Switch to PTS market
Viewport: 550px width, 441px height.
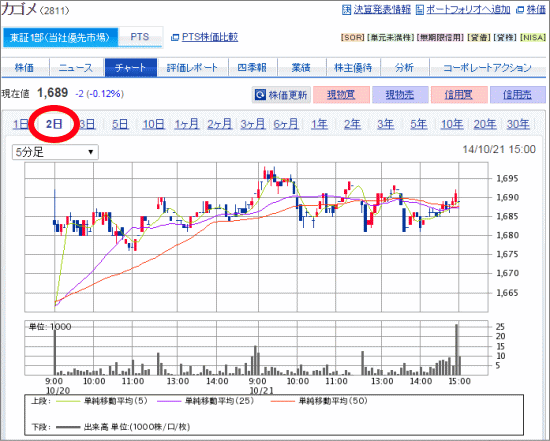[140, 37]
